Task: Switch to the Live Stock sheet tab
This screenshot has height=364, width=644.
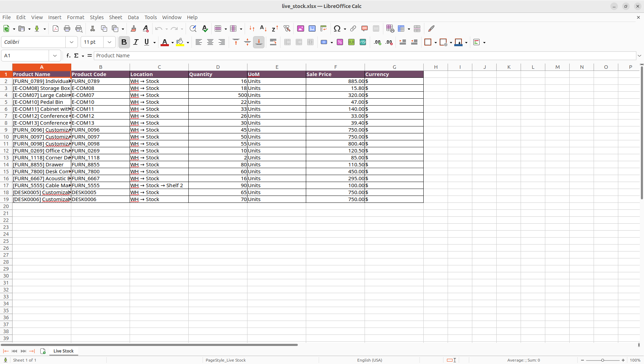Action: pos(63,351)
